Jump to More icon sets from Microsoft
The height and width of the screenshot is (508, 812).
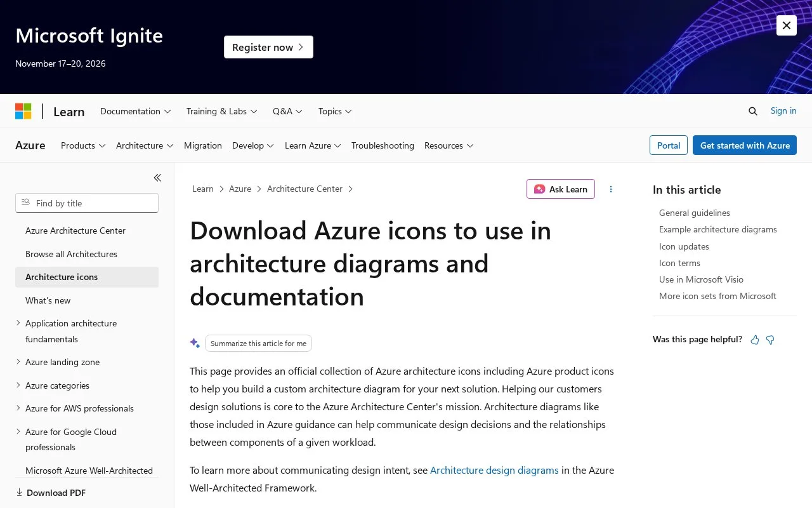click(x=717, y=296)
